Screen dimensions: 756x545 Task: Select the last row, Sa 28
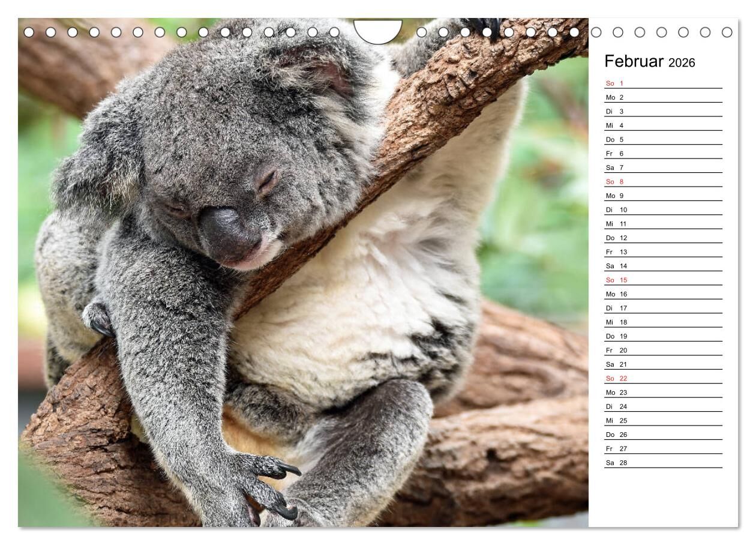tap(662, 463)
